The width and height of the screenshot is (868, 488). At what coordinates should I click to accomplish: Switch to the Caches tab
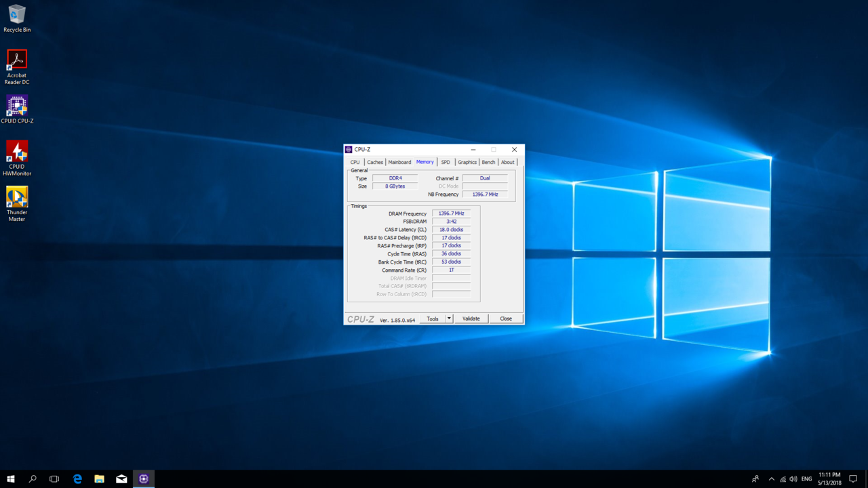click(375, 162)
